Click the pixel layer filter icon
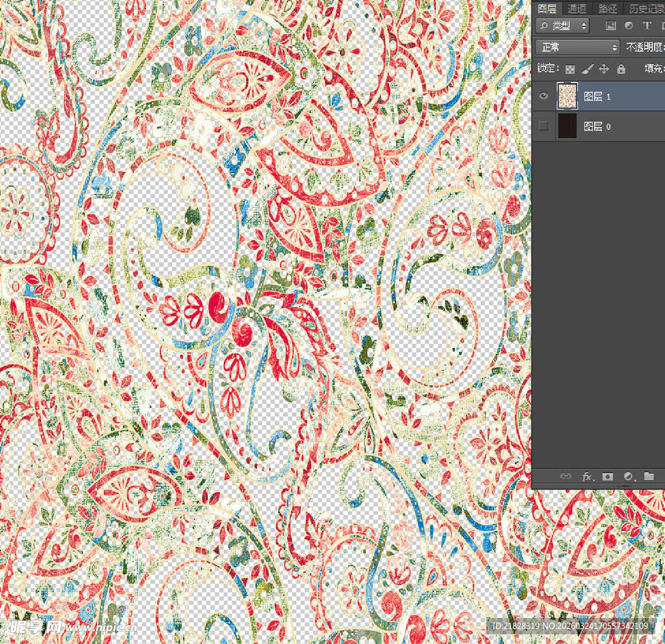 (610, 26)
